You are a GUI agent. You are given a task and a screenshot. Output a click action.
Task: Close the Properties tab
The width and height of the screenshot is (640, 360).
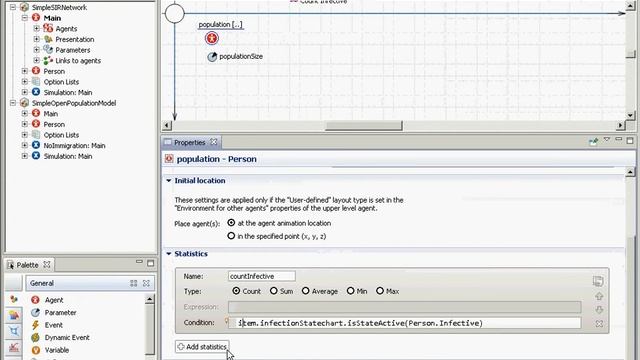[213, 142]
